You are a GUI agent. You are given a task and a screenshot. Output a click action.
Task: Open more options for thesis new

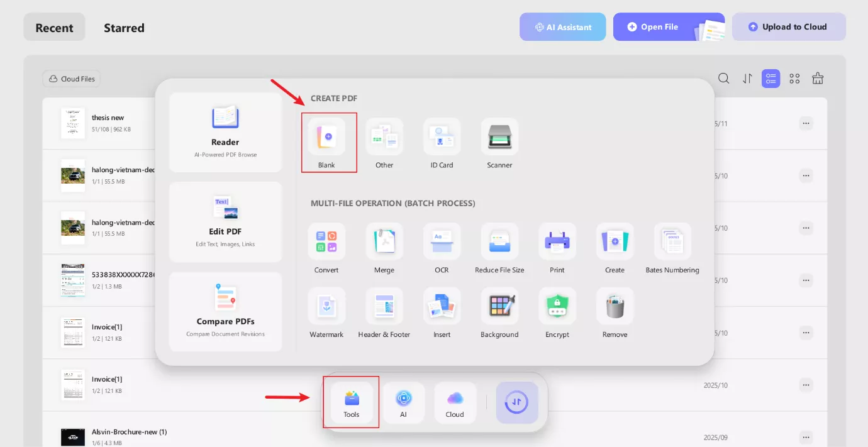click(x=806, y=123)
